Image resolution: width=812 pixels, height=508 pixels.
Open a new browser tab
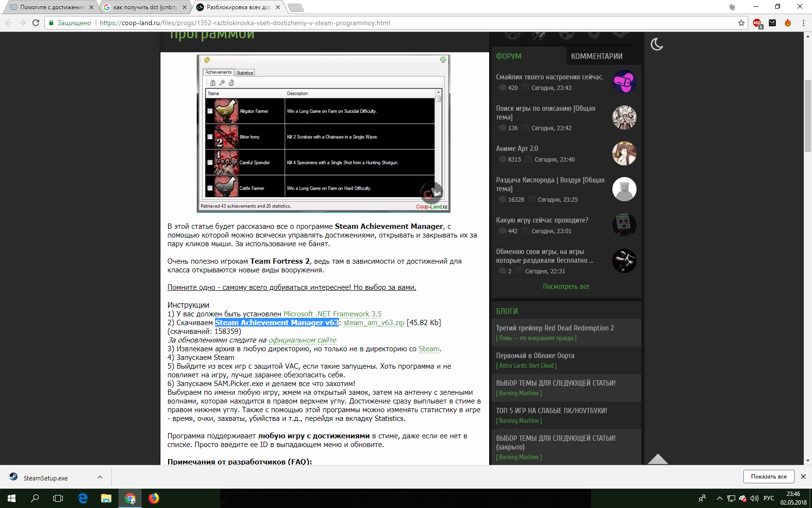[x=295, y=7]
